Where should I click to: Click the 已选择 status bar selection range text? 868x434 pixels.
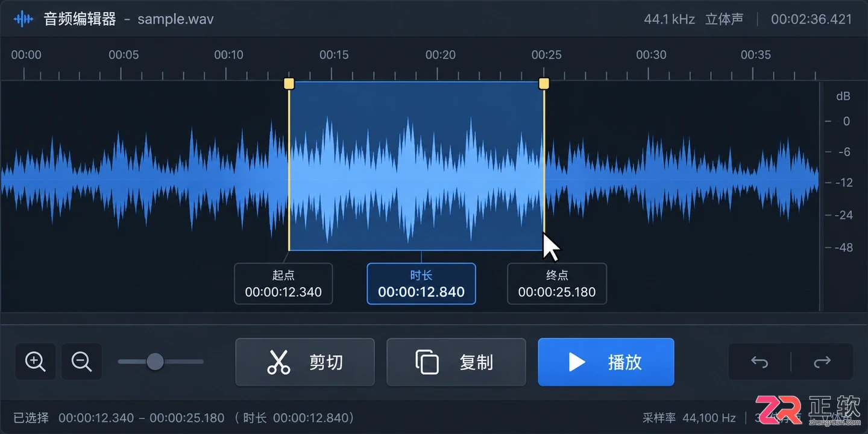click(183, 418)
